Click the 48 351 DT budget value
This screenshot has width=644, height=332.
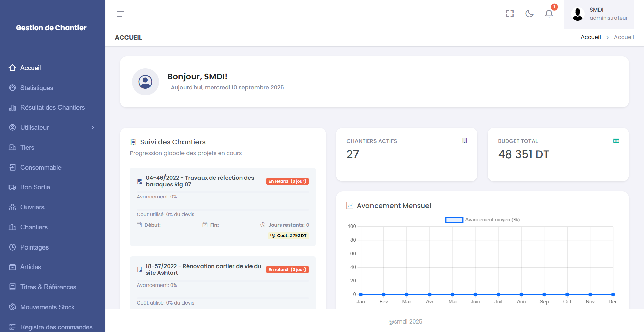click(x=524, y=154)
